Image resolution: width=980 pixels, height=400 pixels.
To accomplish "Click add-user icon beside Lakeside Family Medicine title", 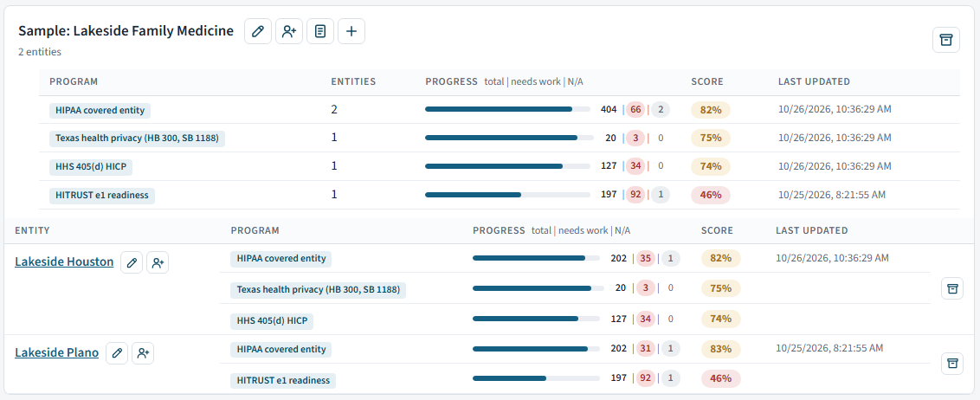I will coord(289,31).
